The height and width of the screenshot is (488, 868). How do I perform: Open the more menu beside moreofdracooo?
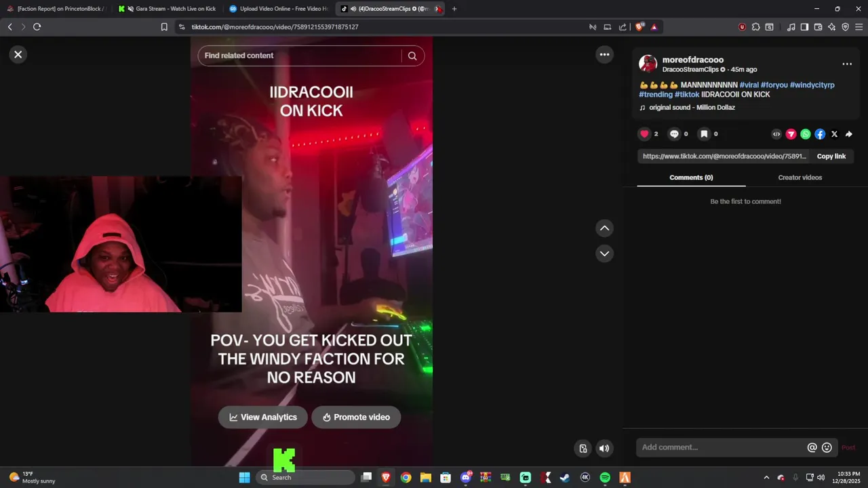(847, 64)
